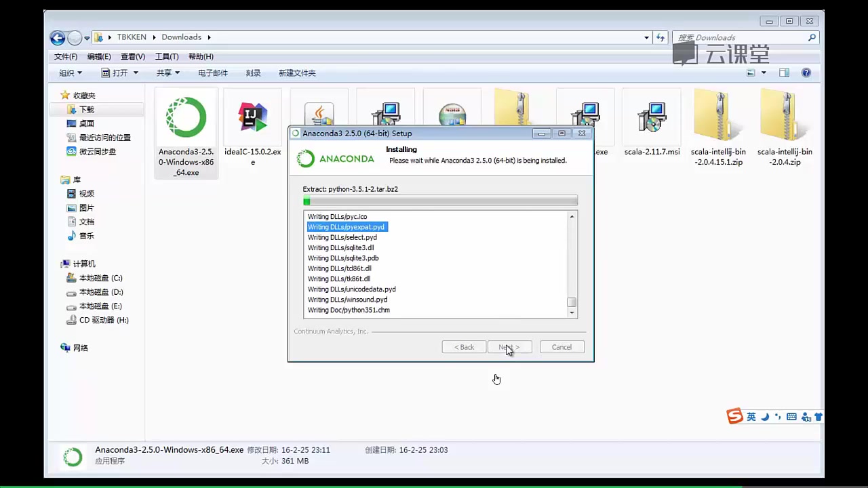Open the 视频 library

click(x=87, y=194)
